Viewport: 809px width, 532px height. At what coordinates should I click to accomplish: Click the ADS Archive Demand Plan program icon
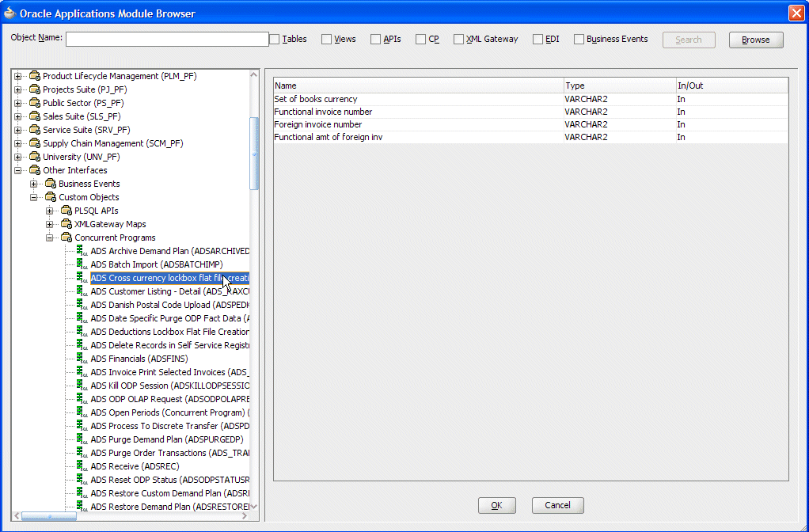tap(82, 251)
